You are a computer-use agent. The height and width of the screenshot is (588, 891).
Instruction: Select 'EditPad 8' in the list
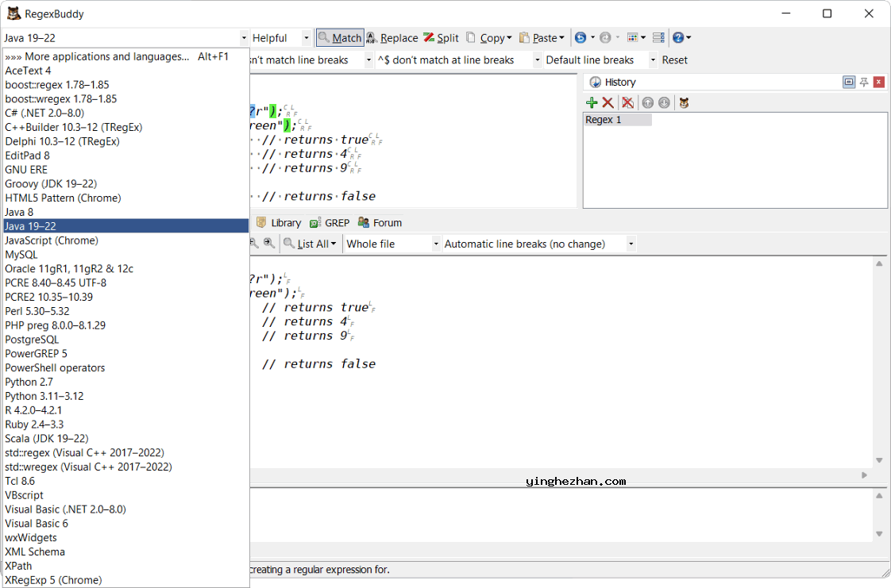coord(126,156)
